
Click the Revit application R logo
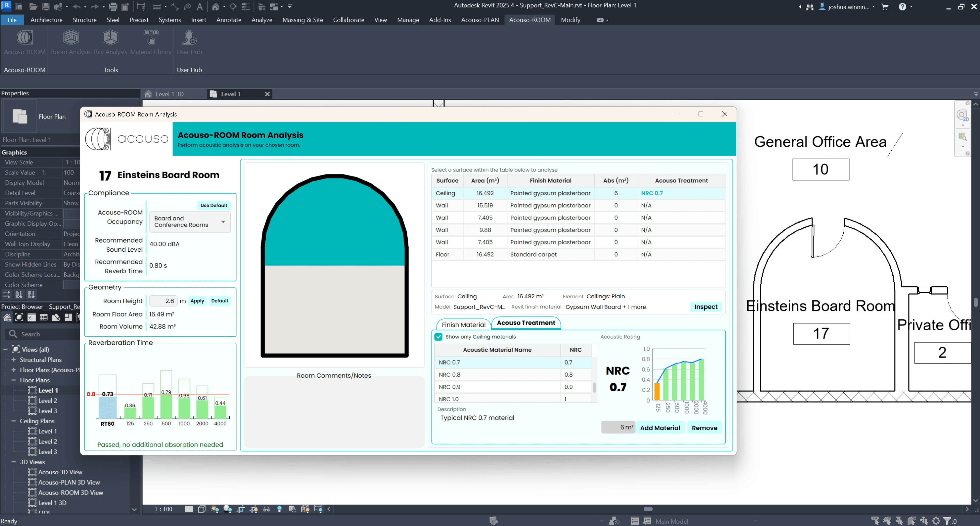[x=6, y=6]
